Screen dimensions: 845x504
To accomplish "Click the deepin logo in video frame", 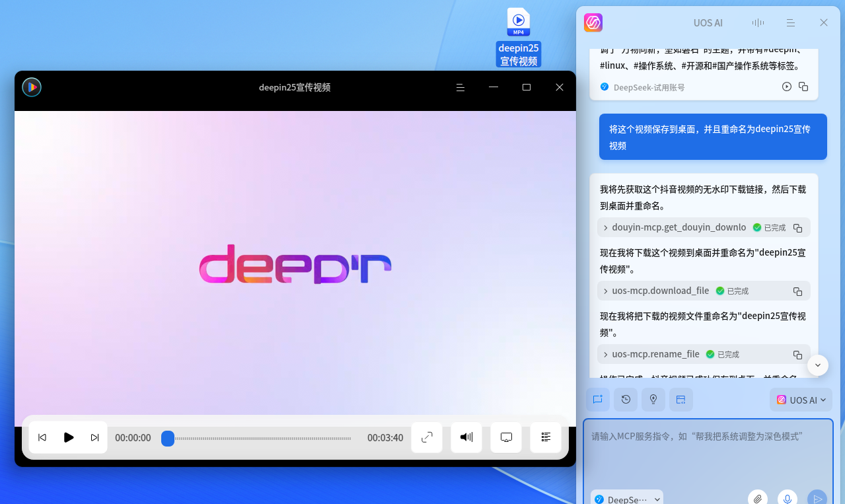I will pos(295,264).
